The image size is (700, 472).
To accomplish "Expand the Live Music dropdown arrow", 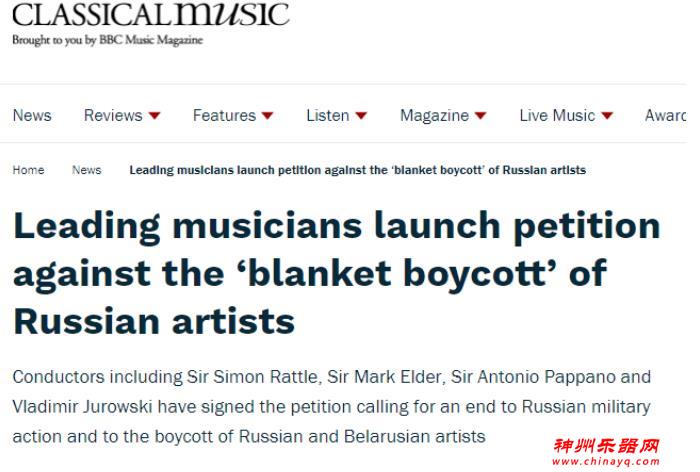I will point(607,116).
